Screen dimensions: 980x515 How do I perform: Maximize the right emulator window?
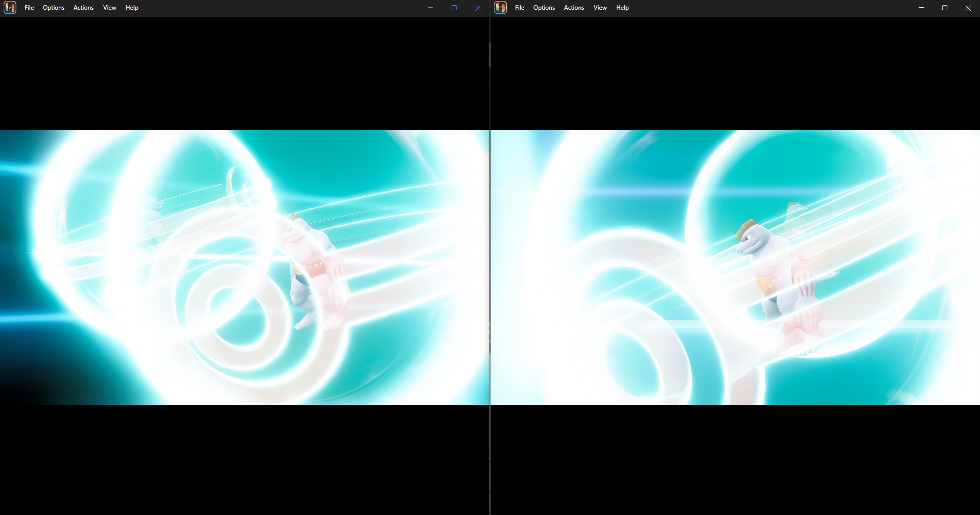945,8
